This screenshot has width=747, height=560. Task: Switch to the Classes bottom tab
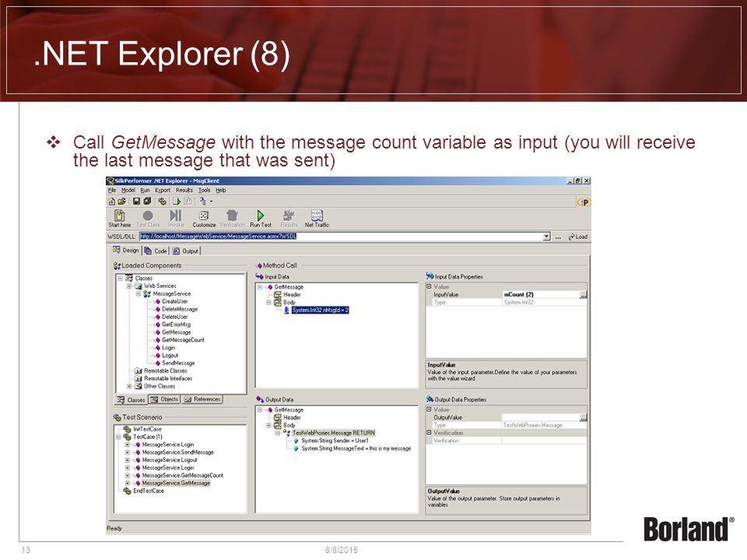[x=131, y=400]
